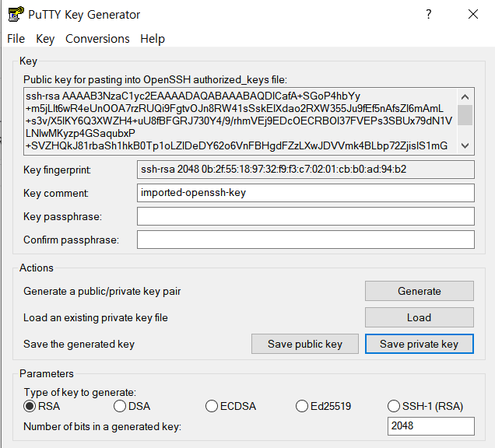Viewport: 495px width, 448px height.
Task: Click the 'Actions' group heading
Action: pyautogui.click(x=37, y=268)
